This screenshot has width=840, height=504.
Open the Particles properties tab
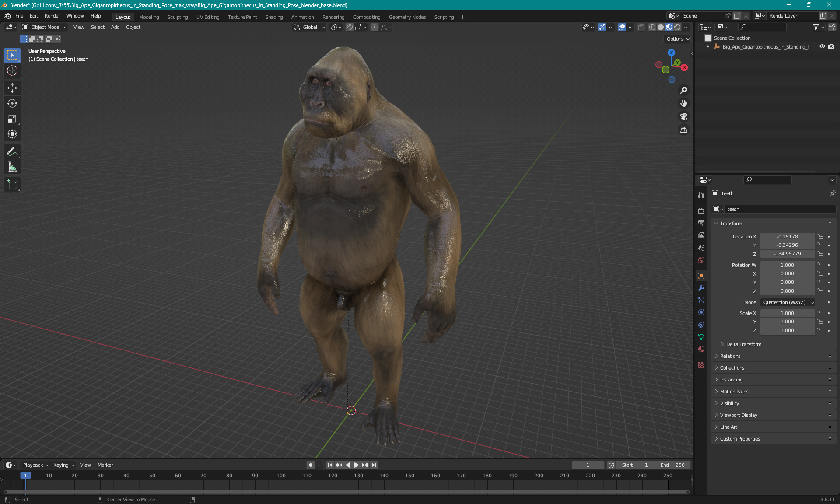point(701,300)
